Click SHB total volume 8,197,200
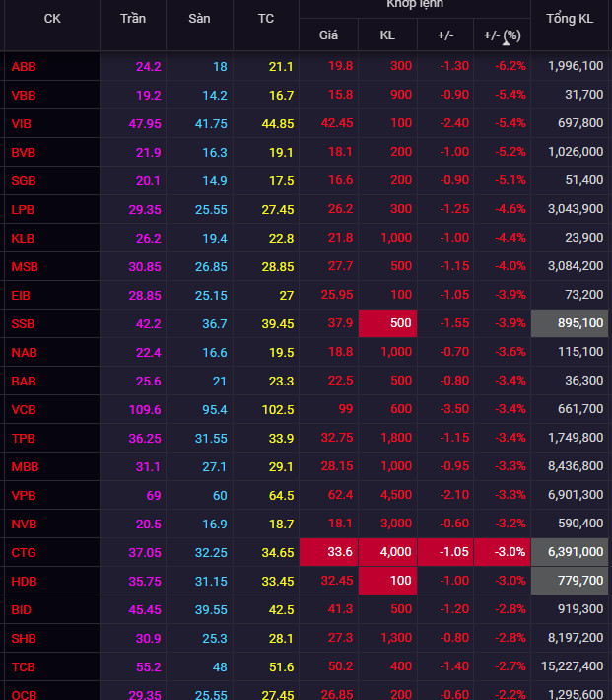 576,638
